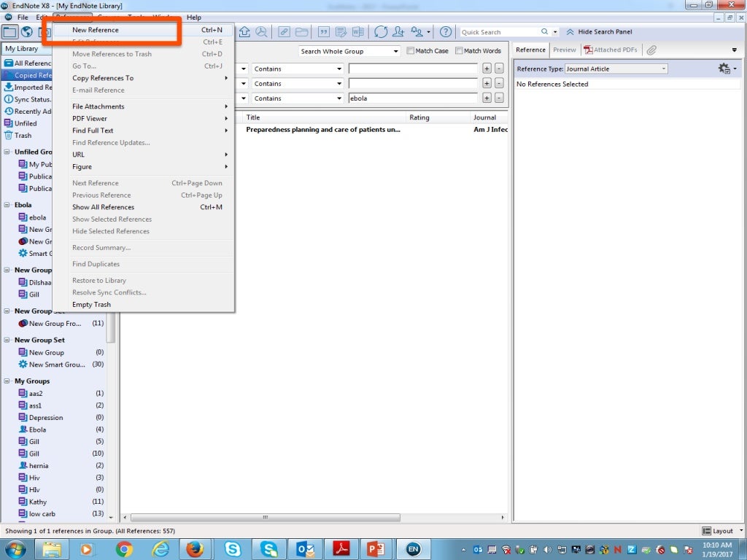Open the File Attachments submenu
747x560 pixels.
(144, 106)
